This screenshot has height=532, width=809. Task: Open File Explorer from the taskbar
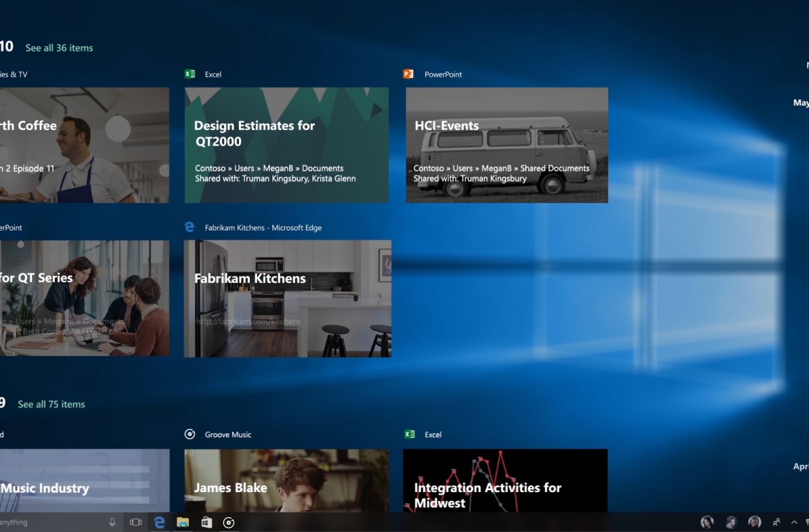(x=183, y=522)
